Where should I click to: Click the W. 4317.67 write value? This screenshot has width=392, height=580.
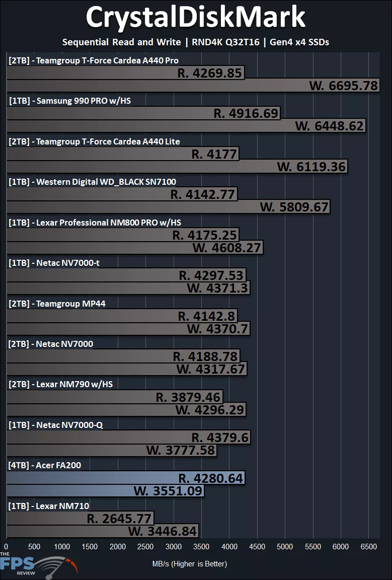click(211, 369)
